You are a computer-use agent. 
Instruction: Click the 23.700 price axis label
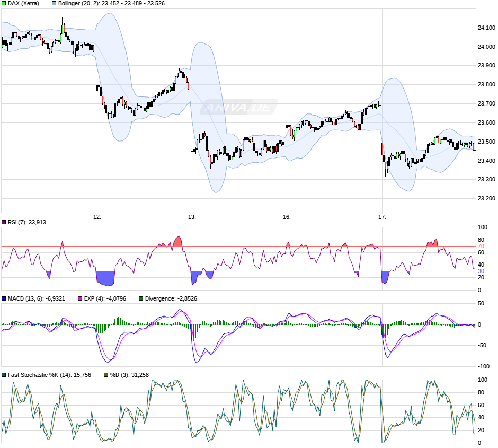(486, 103)
